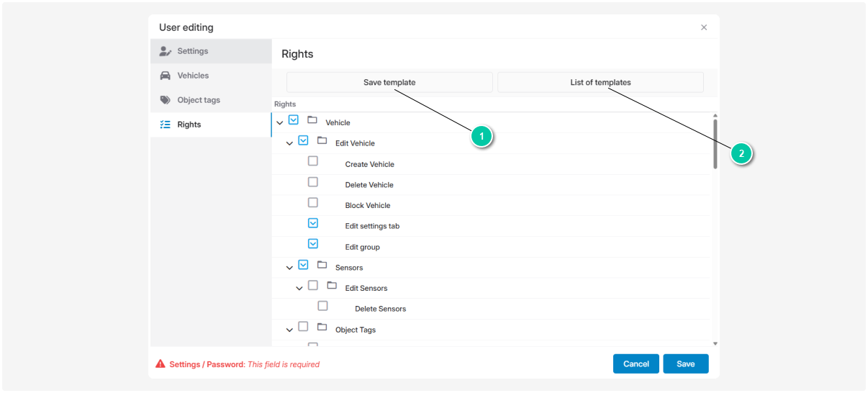Screen dimensions: 868x393
Task: Enable the Create Vehicle checkbox
Action: click(313, 161)
